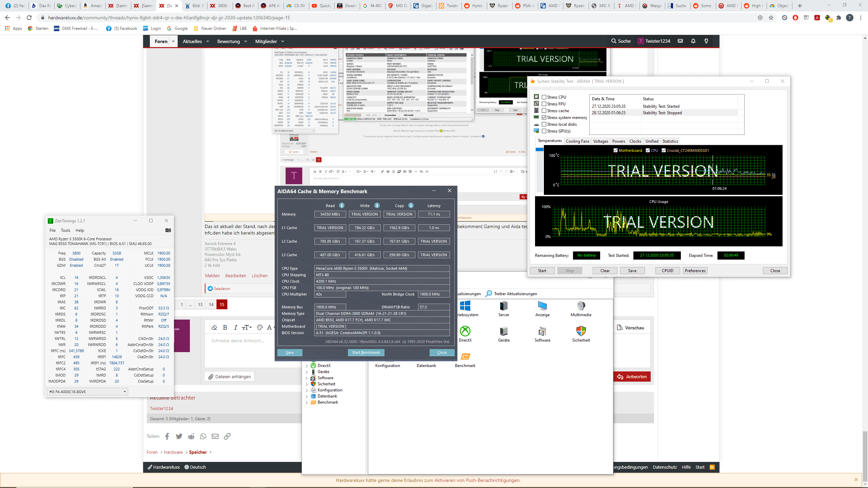868x488 pixels.
Task: Uncheck Stress system memory
Action: pyautogui.click(x=544, y=118)
